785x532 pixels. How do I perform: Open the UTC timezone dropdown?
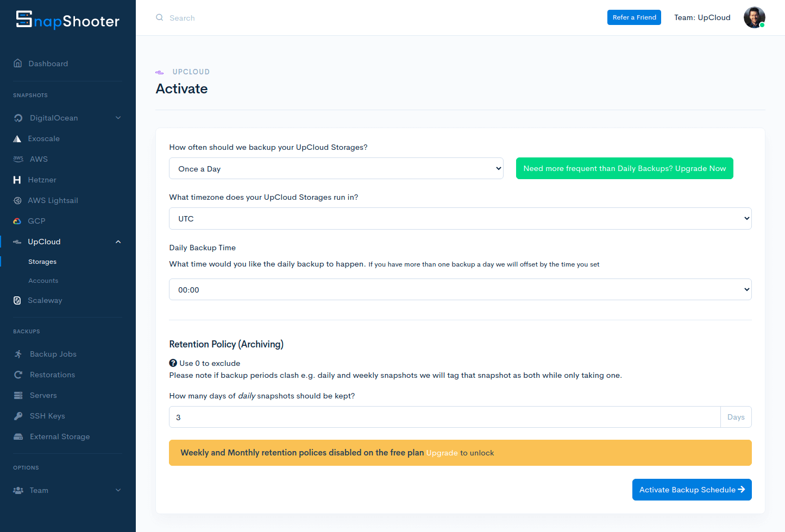pyautogui.click(x=460, y=219)
